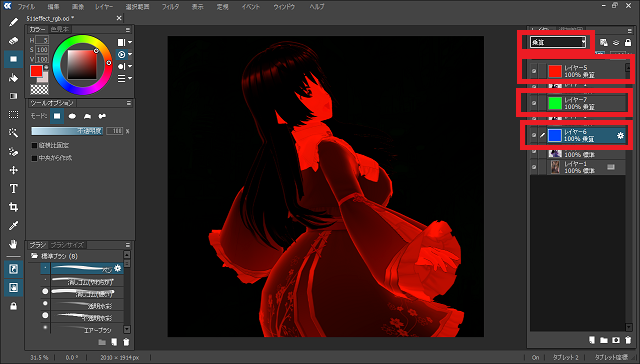
Task: Click brush list scroll down arrow
Action: pos(127,329)
